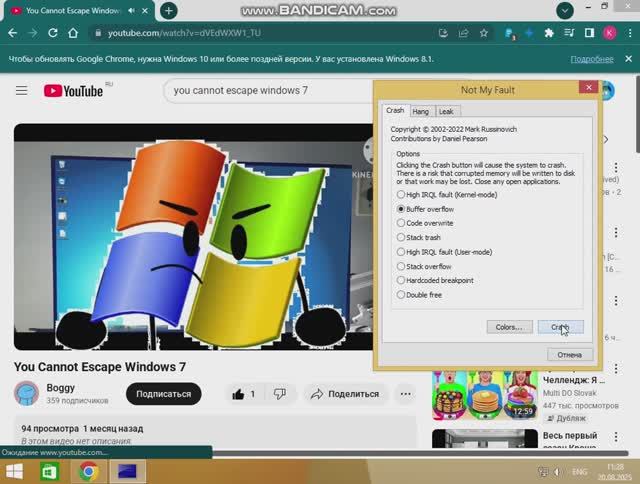Open the Chrome extensions puzzle icon
Screen dimensions: 640x484
549,33
